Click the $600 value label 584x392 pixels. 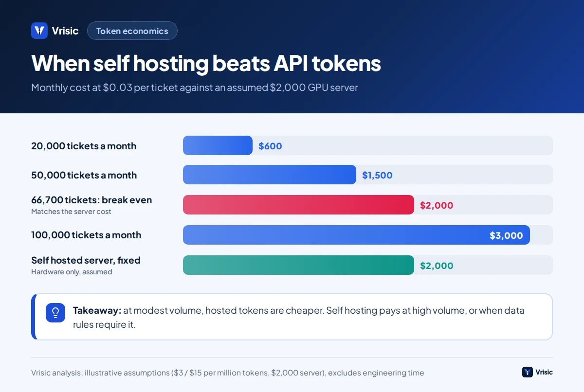(x=270, y=146)
